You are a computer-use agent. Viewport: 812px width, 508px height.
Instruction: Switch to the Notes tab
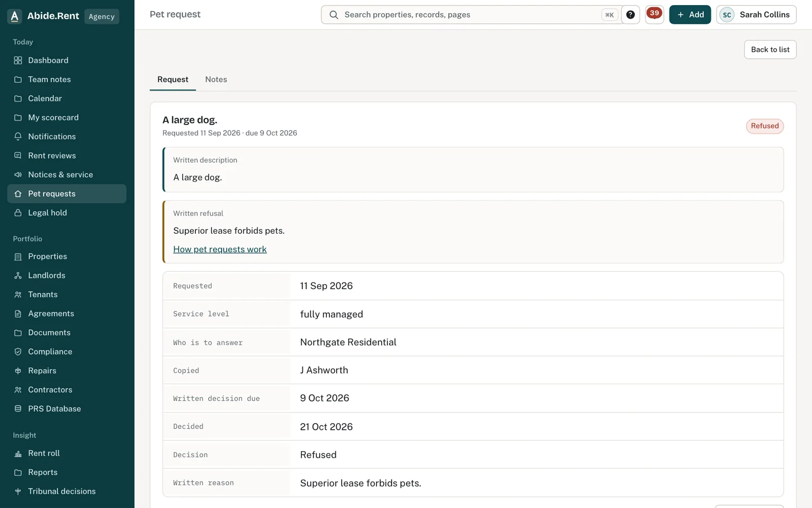pyautogui.click(x=216, y=79)
